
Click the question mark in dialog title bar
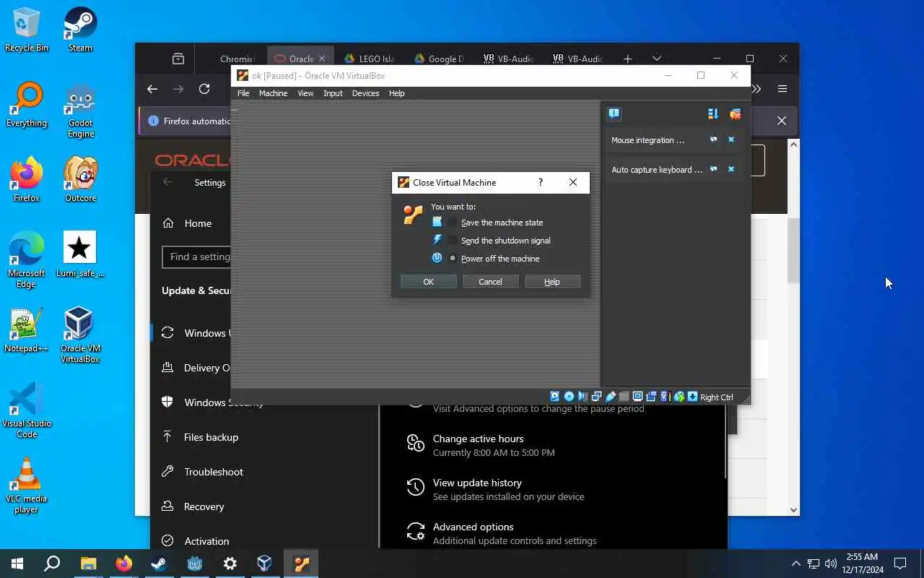540,182
